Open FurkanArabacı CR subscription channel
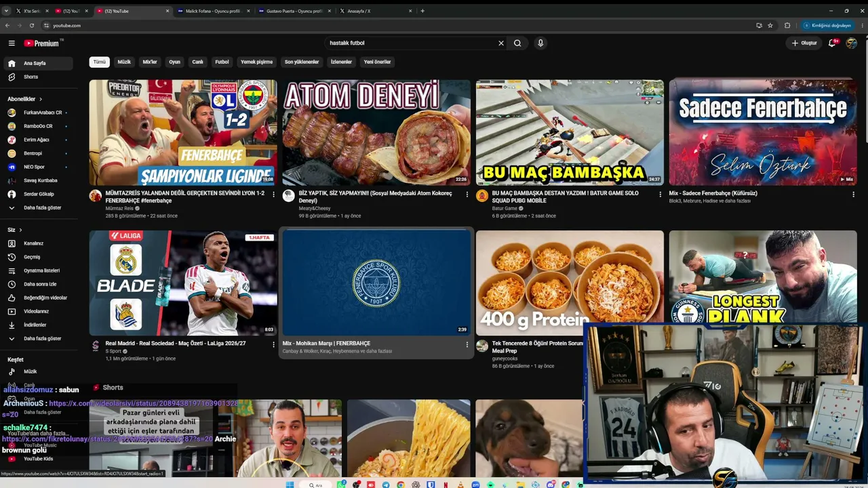 coord(38,113)
